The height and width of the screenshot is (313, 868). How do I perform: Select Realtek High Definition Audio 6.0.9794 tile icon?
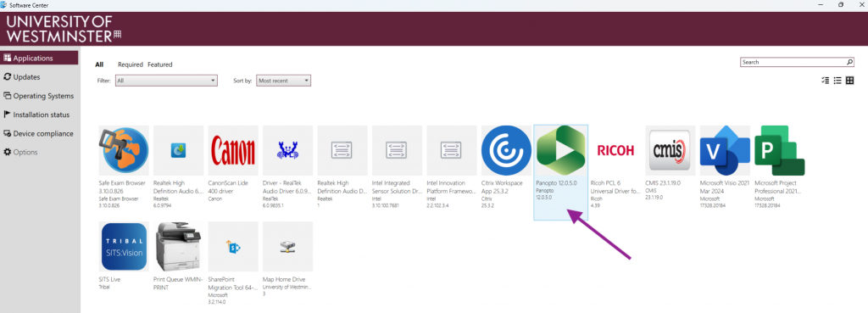[x=178, y=151]
